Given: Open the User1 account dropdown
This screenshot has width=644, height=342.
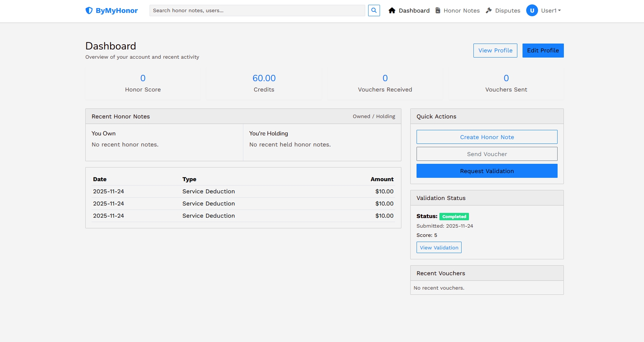Looking at the screenshot, I should [551, 11].
